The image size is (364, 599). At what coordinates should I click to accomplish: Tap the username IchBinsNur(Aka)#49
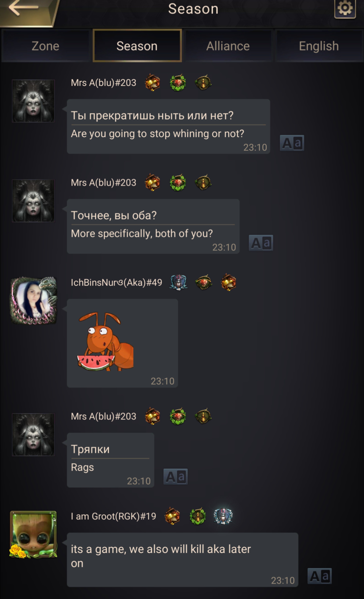[x=116, y=283]
